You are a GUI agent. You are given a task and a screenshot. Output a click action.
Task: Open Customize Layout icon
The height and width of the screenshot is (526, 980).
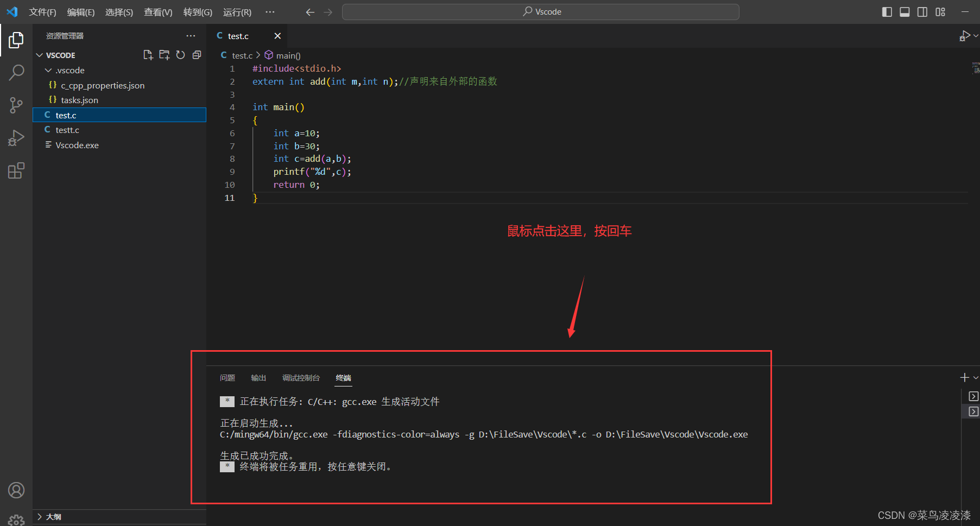point(940,12)
